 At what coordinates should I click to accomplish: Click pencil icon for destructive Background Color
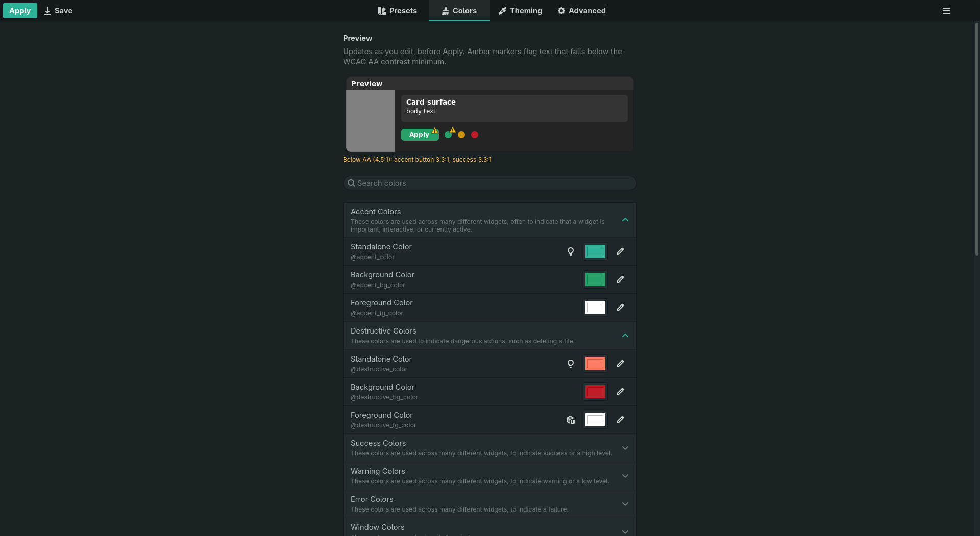coord(620,392)
